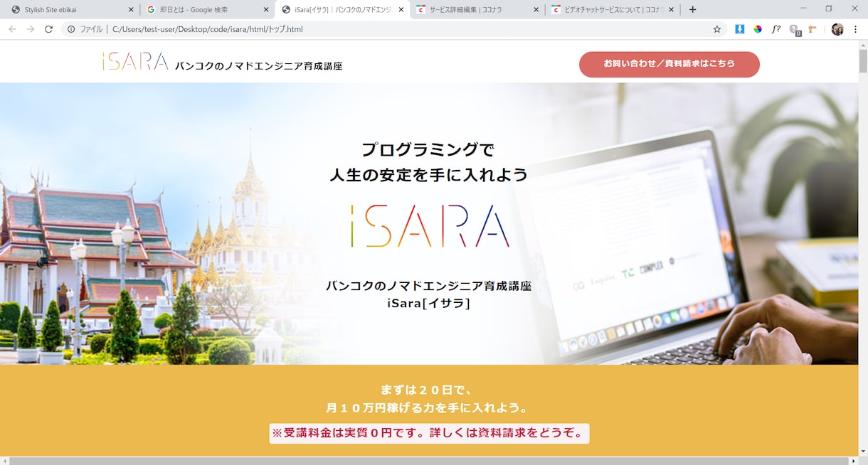Open the orange ruler extension
This screenshot has width=868, height=465.
(x=813, y=29)
